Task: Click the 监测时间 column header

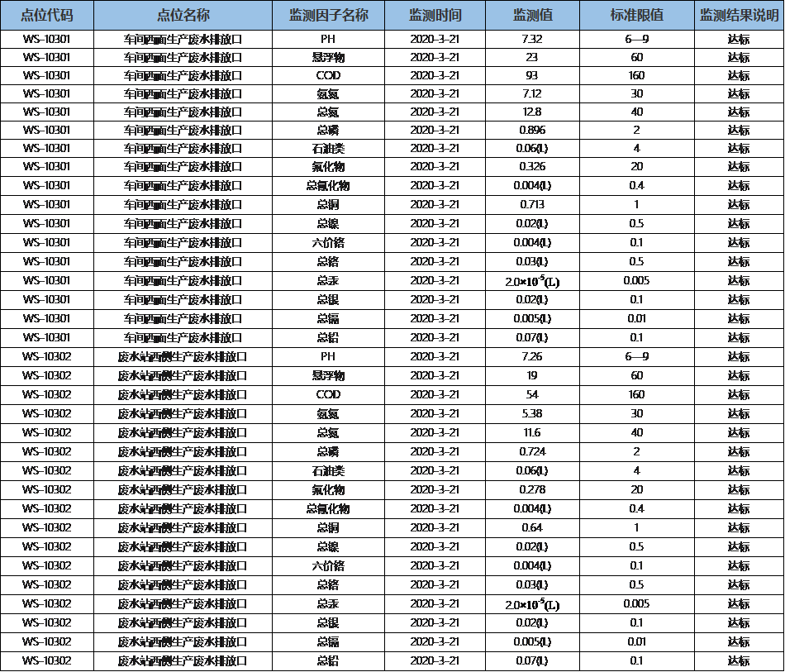Action: tap(435, 16)
